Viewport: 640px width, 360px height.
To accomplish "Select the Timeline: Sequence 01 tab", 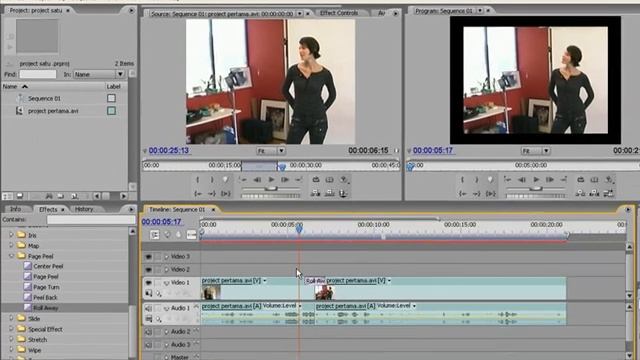I will click(177, 209).
